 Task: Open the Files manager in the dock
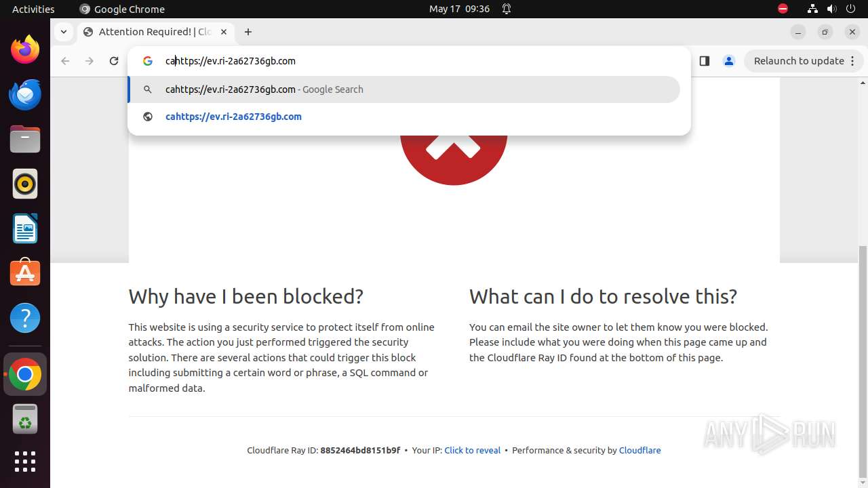point(25,139)
